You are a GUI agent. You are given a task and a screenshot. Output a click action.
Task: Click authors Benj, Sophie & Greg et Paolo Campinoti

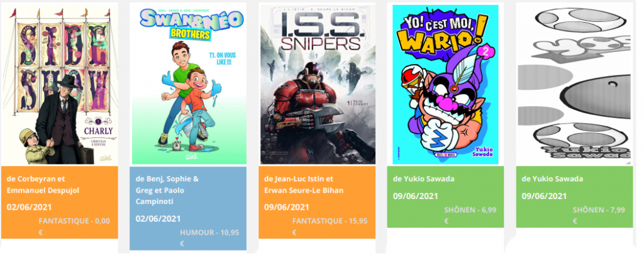(x=167, y=190)
